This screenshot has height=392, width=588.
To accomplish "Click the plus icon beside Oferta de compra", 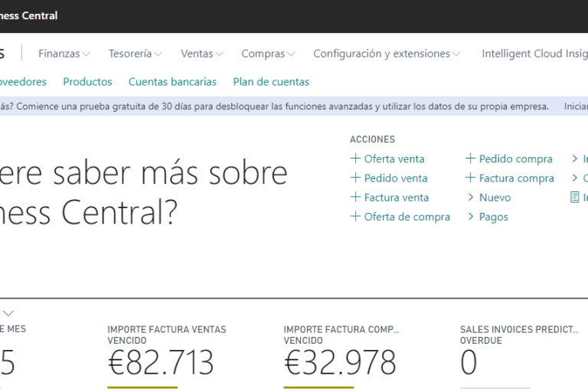I will point(355,217).
